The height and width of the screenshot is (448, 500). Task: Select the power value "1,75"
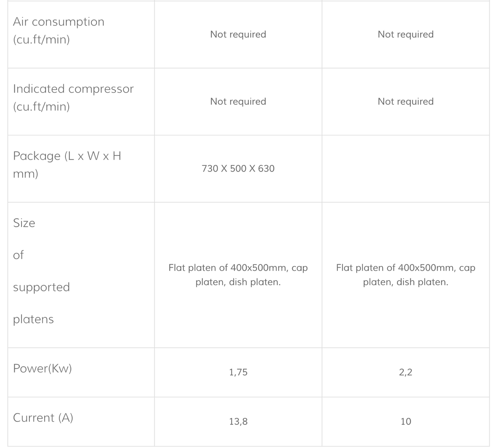tap(238, 372)
